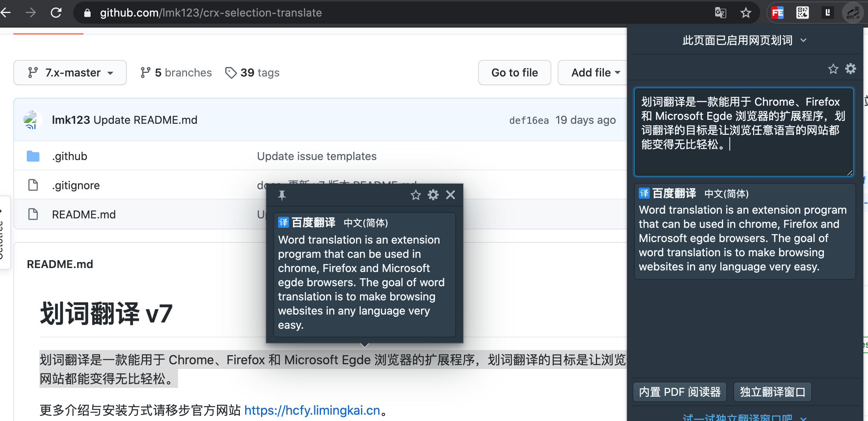Open https://hcfy.limingkai.cn link
The image size is (868, 421).
(x=312, y=410)
